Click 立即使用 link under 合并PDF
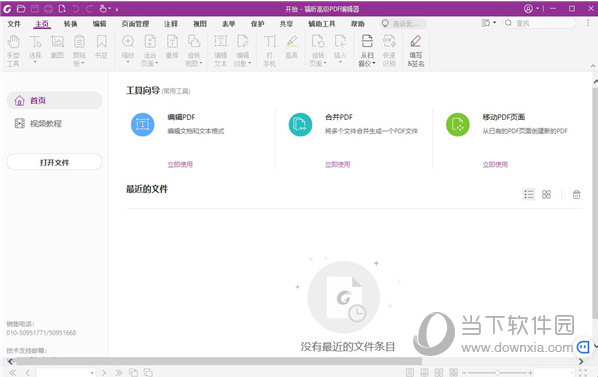This screenshot has width=598, height=377. pyautogui.click(x=338, y=164)
